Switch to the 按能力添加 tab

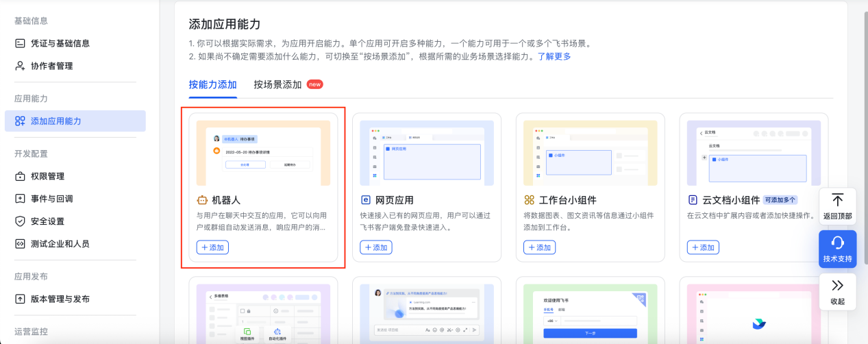pos(212,85)
